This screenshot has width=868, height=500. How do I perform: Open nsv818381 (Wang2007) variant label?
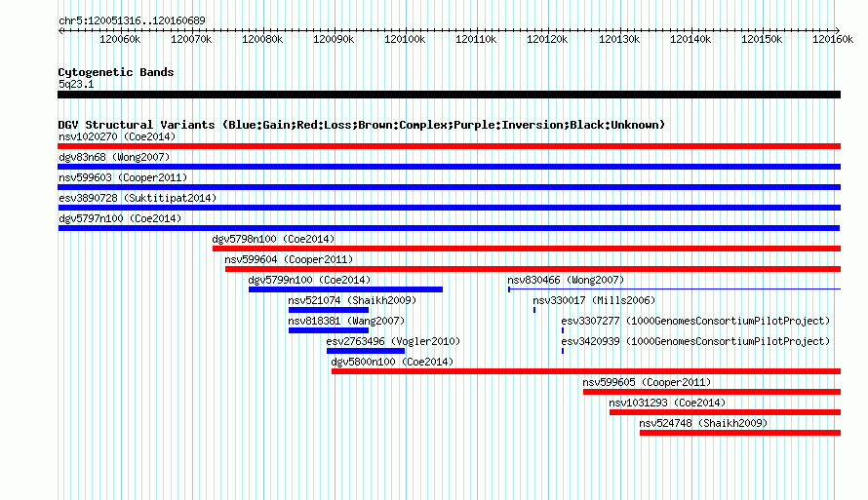point(346,321)
